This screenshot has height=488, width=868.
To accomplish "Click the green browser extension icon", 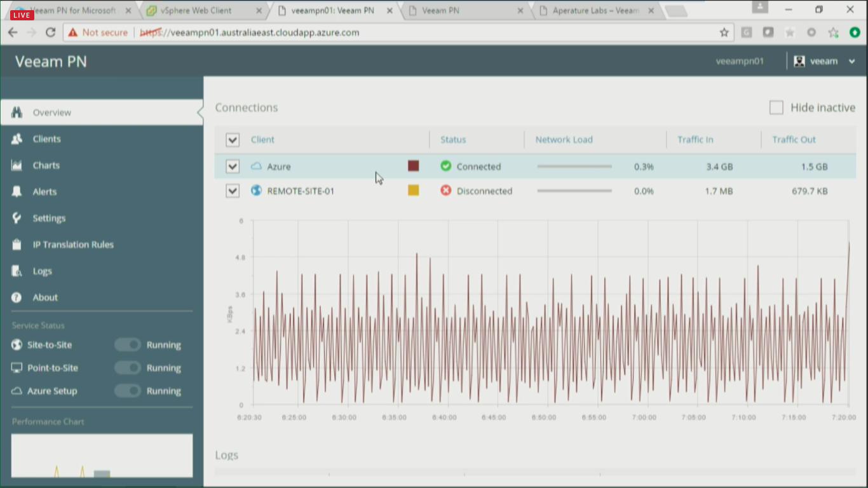I will point(855,32).
